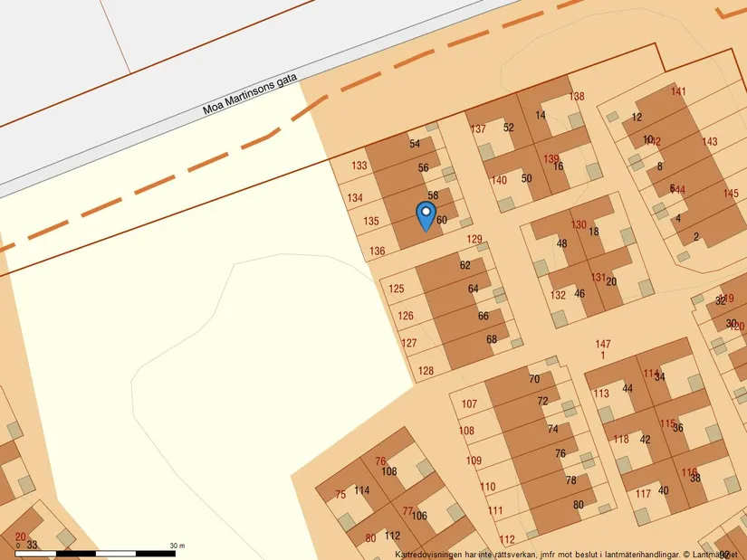Click the street label Moa Martinsons gata
The height and width of the screenshot is (560, 747).
pos(250,94)
